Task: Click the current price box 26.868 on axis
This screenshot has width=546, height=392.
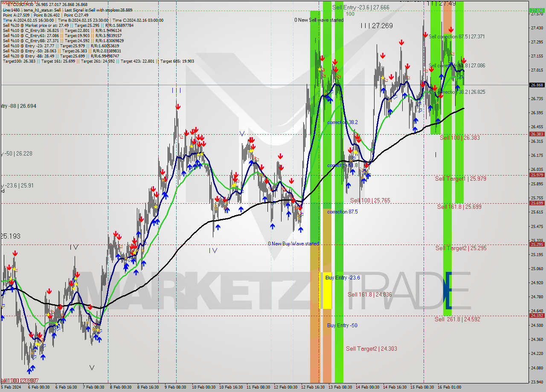Action: point(537,85)
